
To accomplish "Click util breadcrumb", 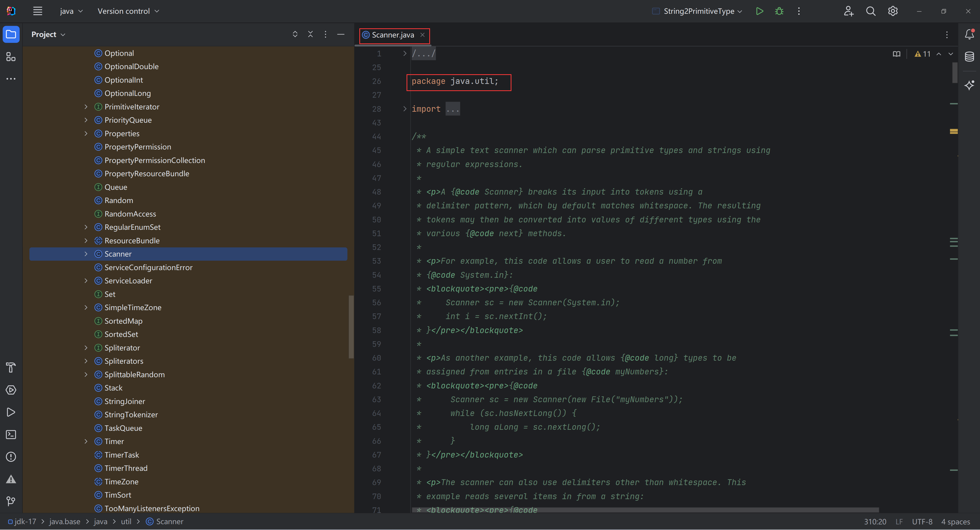I will (x=126, y=522).
